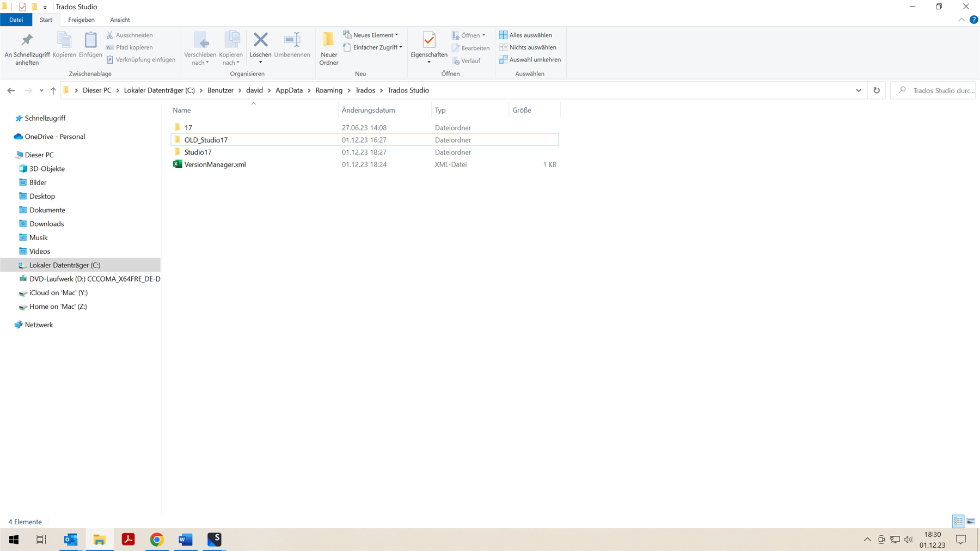Image resolution: width=980 pixels, height=551 pixels.
Task: Select the OLD_Studio17 folder
Action: (364, 140)
